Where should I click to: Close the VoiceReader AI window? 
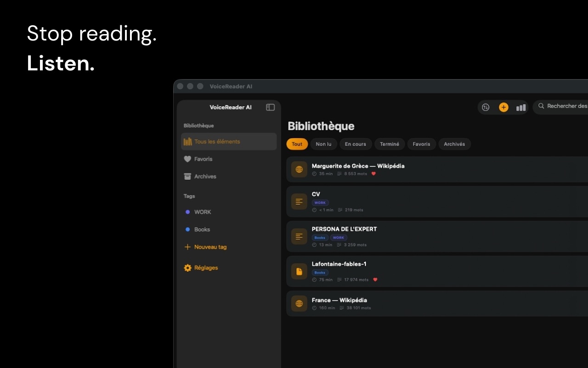[x=180, y=86]
